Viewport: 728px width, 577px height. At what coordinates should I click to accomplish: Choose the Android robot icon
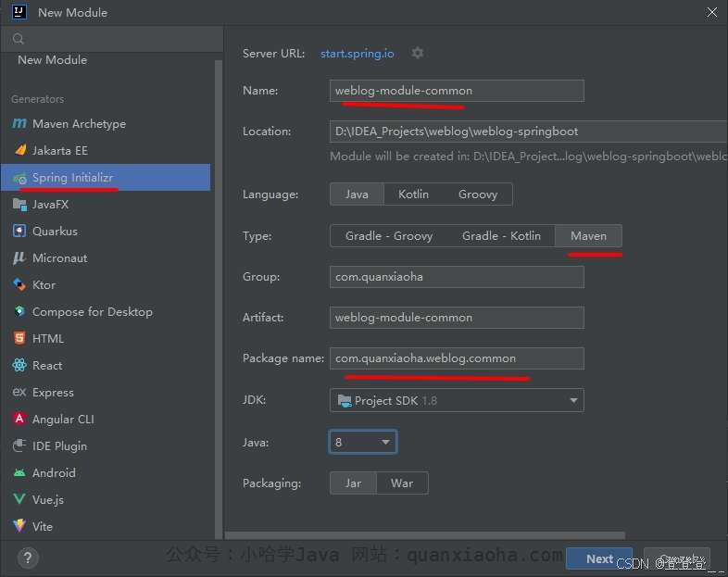coord(19,472)
